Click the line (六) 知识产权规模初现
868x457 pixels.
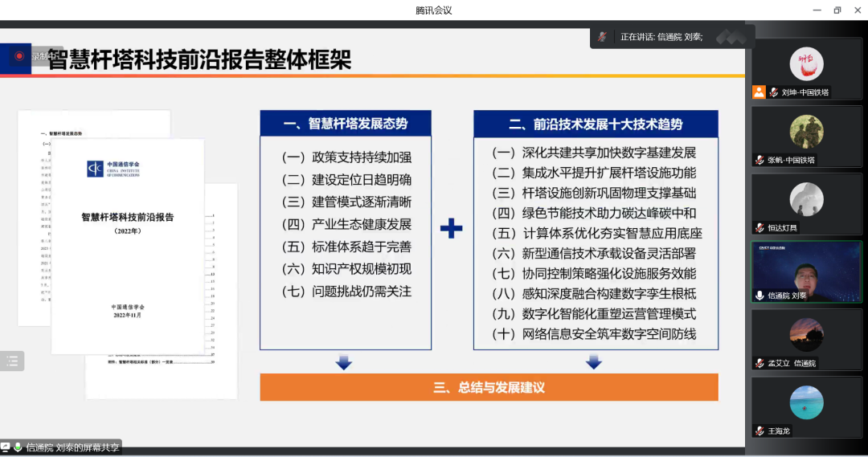[346, 269]
